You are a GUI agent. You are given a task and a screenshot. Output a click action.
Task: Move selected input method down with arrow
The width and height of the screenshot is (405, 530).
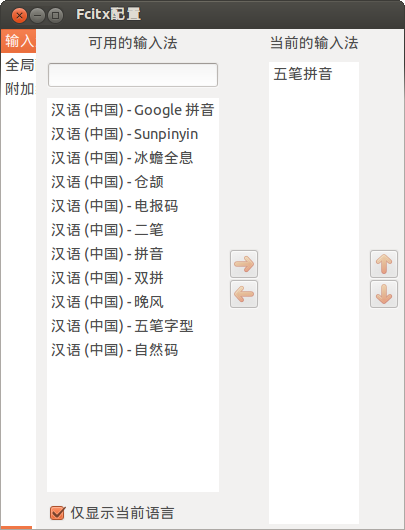(384, 294)
